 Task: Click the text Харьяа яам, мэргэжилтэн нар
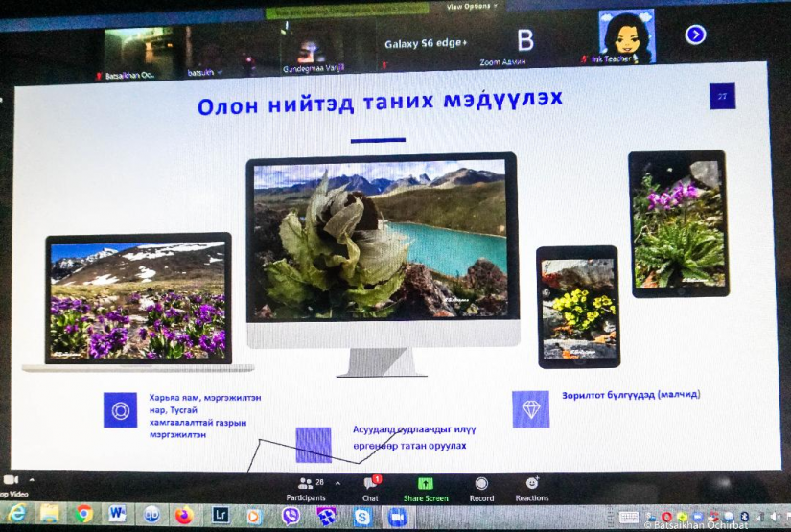click(205, 404)
